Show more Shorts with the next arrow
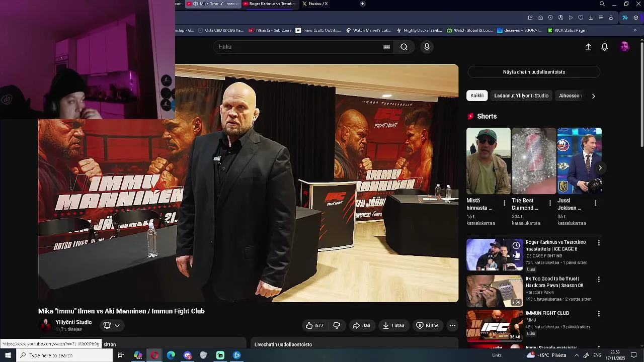 tap(600, 168)
